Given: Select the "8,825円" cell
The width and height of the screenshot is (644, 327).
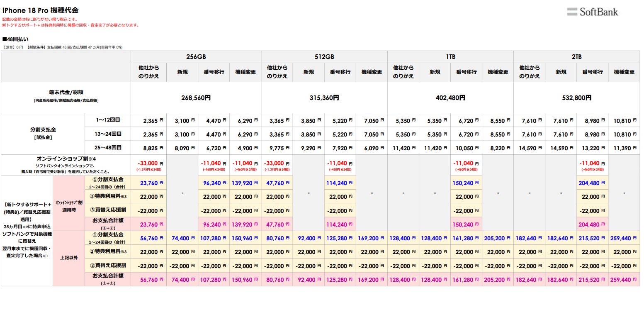Looking at the screenshot, I should pyautogui.click(x=149, y=148).
